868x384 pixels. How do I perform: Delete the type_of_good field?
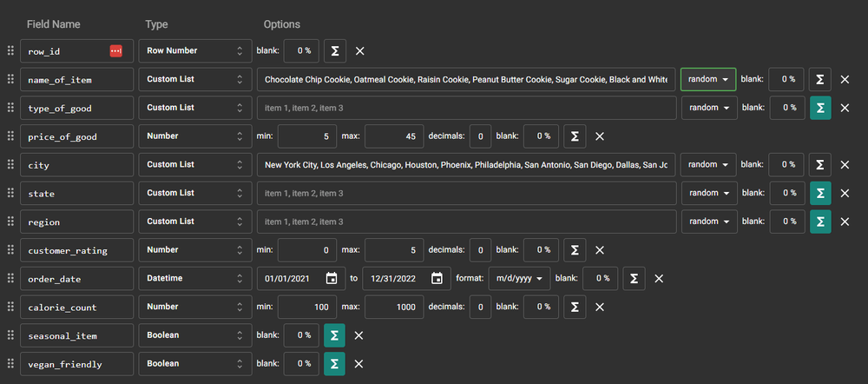845,108
